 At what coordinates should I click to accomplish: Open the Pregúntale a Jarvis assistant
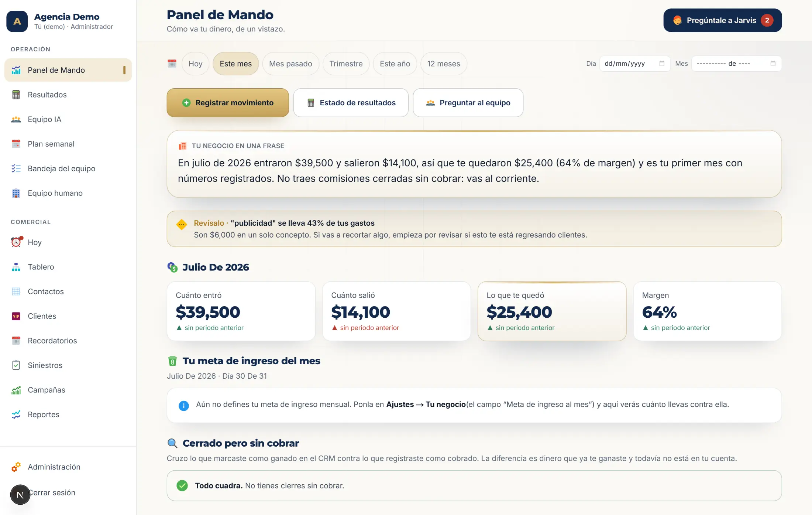coord(722,20)
